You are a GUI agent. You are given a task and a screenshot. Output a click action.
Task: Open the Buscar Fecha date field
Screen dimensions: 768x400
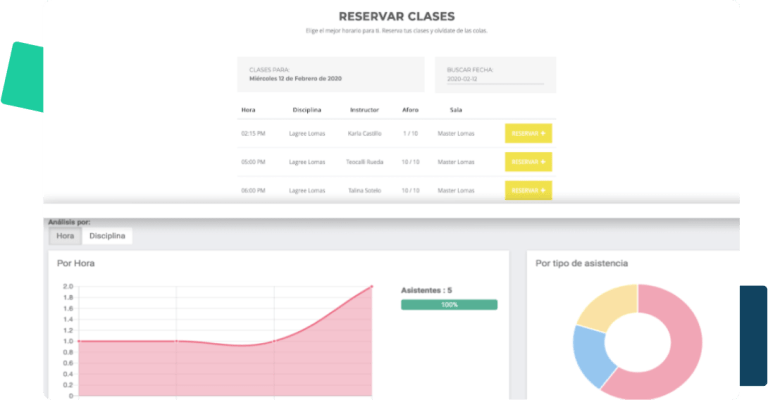click(495, 79)
